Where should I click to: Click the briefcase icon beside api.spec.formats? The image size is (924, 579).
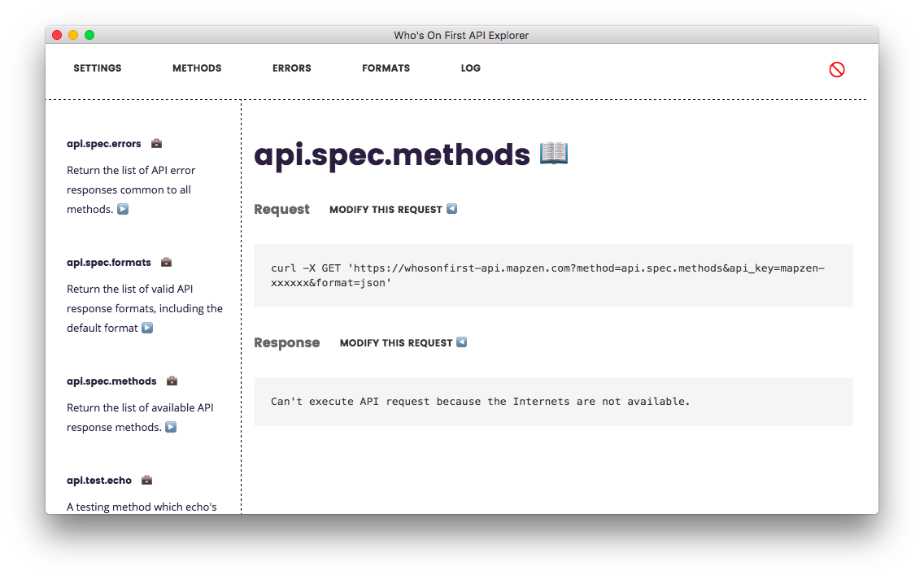[x=166, y=263]
